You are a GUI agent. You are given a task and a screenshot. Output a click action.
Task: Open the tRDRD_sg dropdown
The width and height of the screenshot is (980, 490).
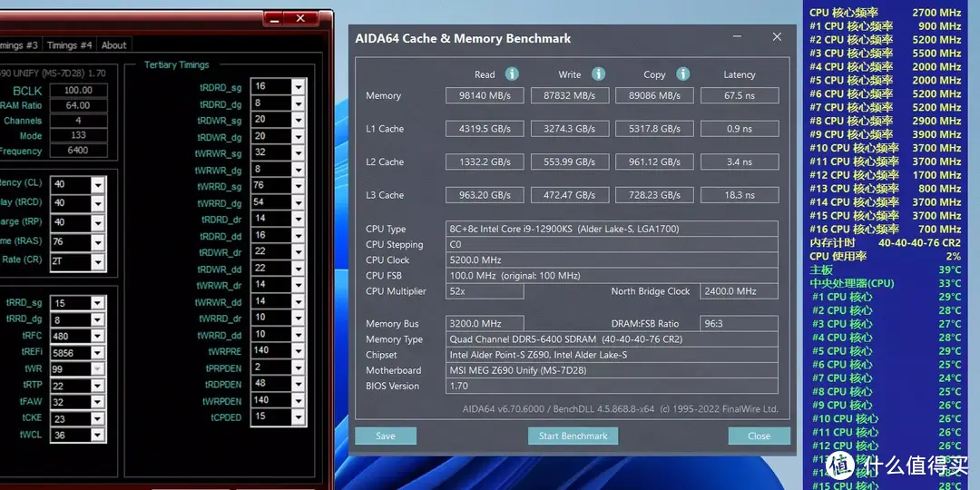pos(299,86)
